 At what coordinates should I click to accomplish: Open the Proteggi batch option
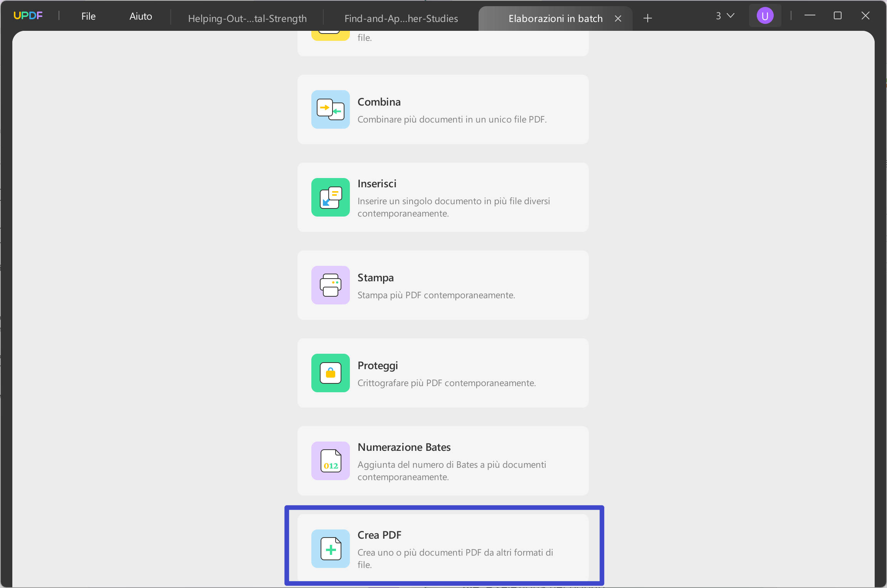coord(443,373)
